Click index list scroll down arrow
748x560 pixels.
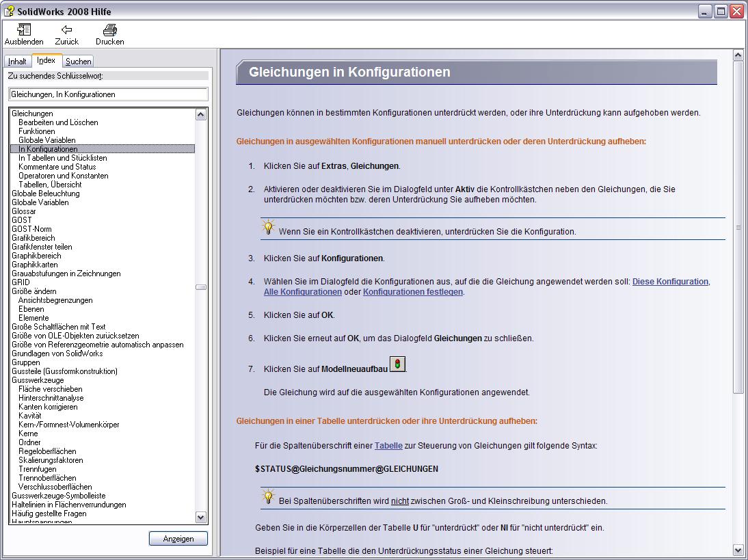pos(201,517)
